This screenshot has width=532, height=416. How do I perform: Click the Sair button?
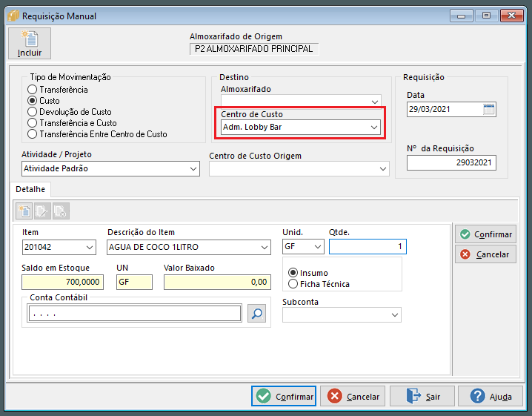(x=422, y=396)
